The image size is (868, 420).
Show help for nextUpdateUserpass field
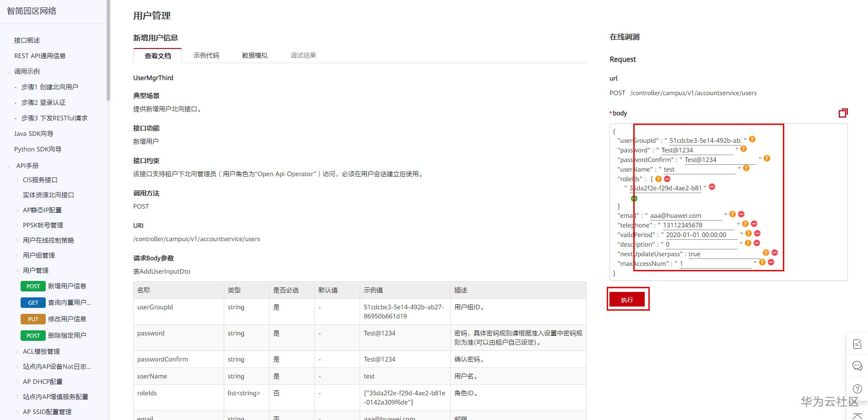pos(766,253)
